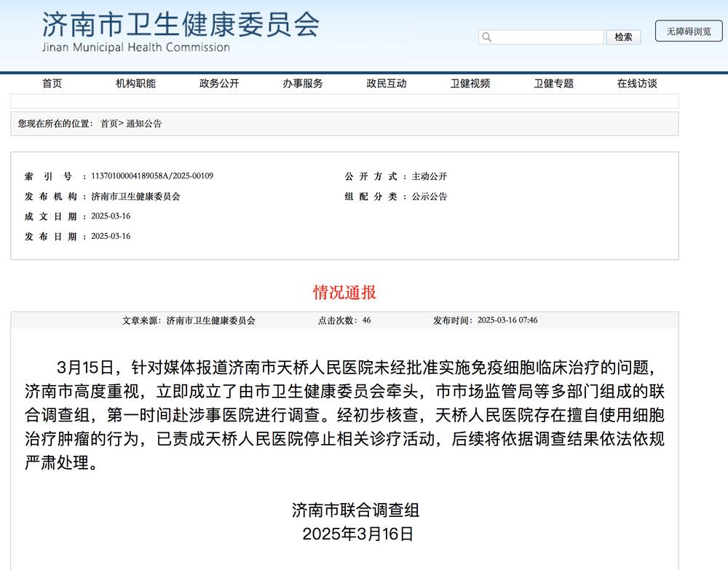Open the 卫健视频 menu item
This screenshot has height=570, width=728.
(470, 83)
